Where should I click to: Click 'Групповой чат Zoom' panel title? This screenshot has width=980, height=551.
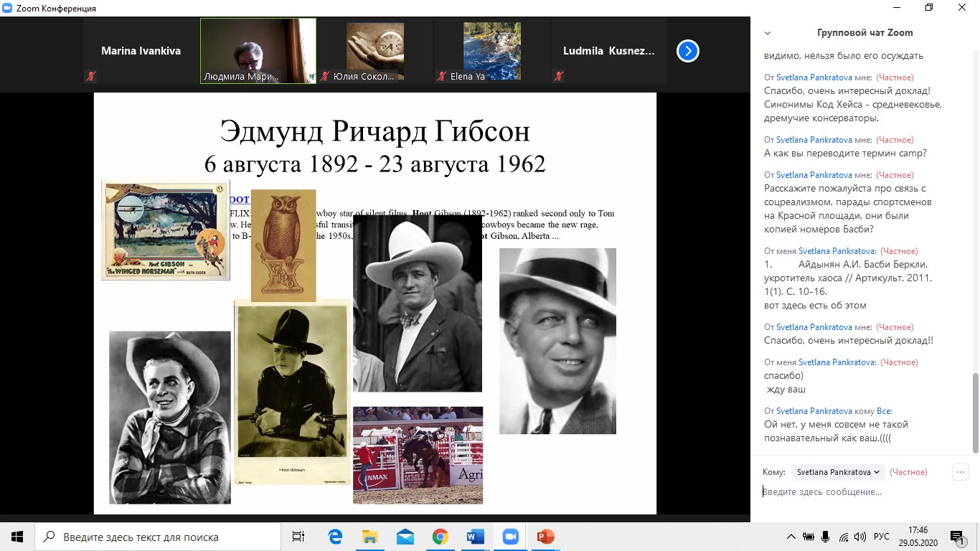[864, 33]
